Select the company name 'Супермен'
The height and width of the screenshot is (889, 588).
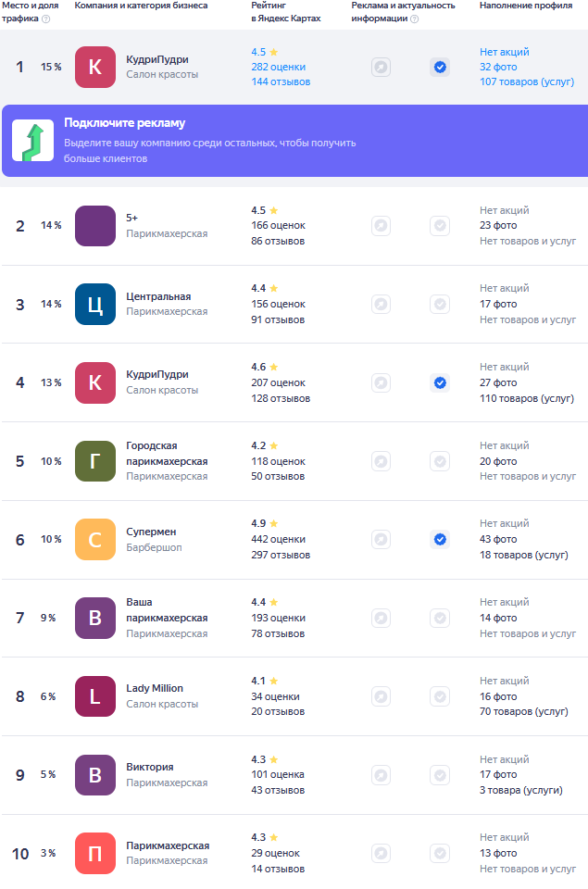tap(151, 532)
